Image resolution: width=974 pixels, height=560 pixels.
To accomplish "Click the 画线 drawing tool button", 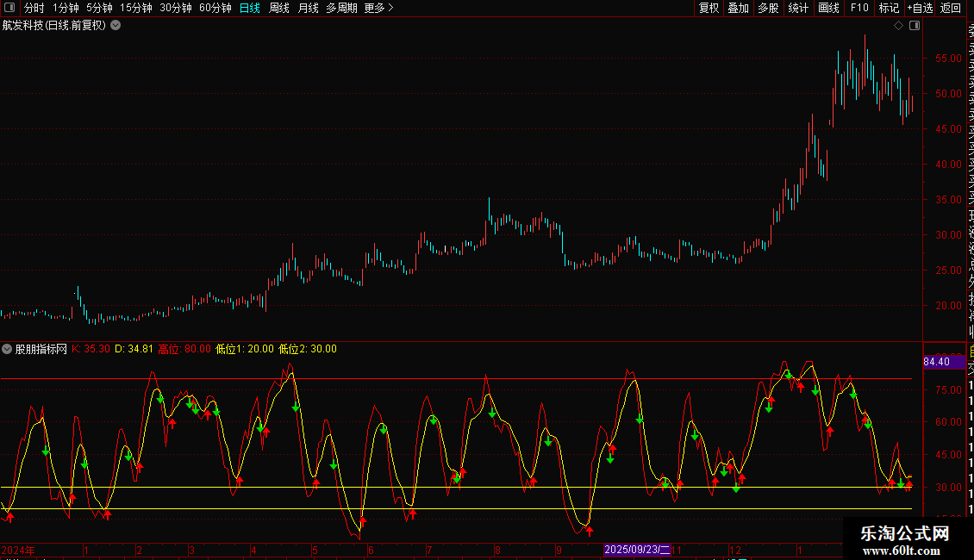I will [828, 8].
